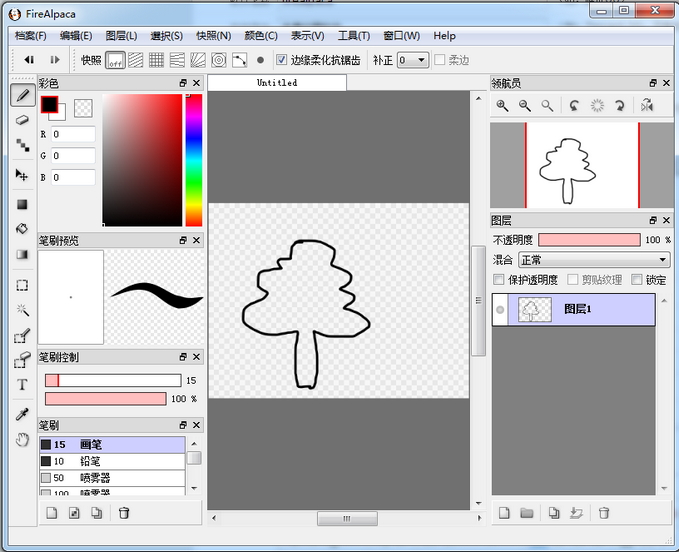679x552 pixels.
Task: Delete brush with the trash icon in Brush panel
Action: tap(124, 513)
